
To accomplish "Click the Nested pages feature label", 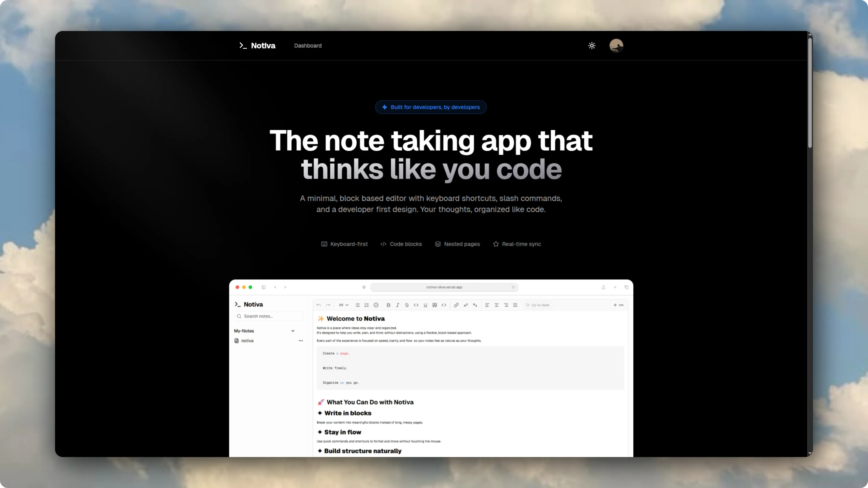I will point(462,244).
